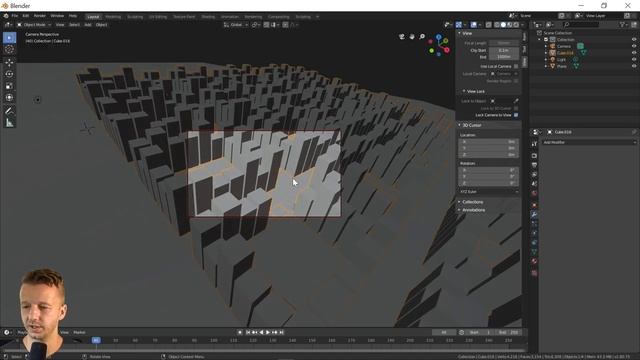Click the pan view hand icon
640x360 pixels.
[412, 37]
